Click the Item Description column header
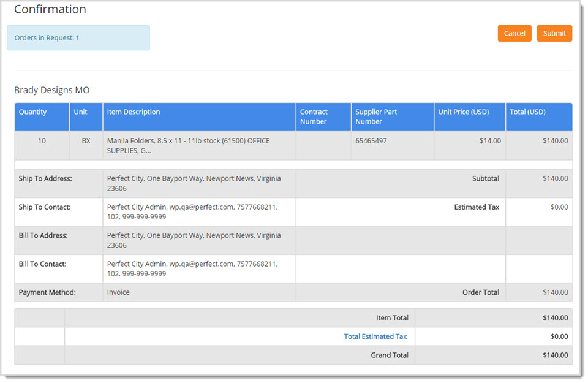 coord(199,116)
